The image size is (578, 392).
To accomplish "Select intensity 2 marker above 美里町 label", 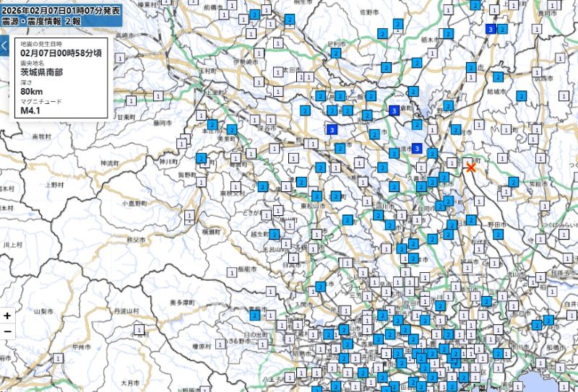I will 231,129.
